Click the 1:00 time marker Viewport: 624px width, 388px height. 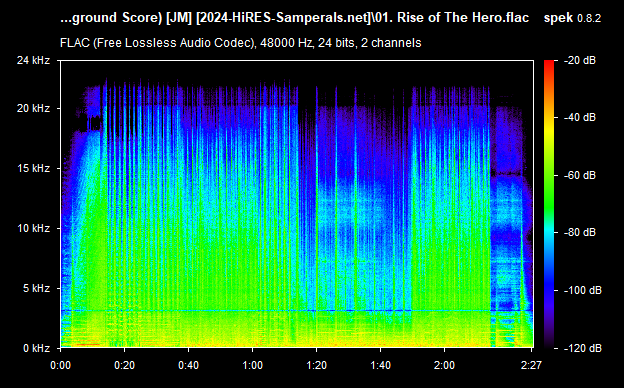coord(252,365)
